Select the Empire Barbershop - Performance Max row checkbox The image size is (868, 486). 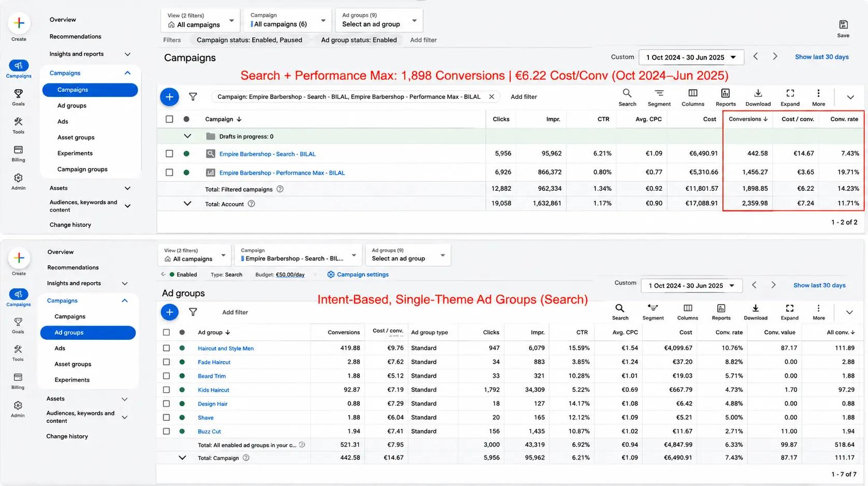[x=169, y=173]
